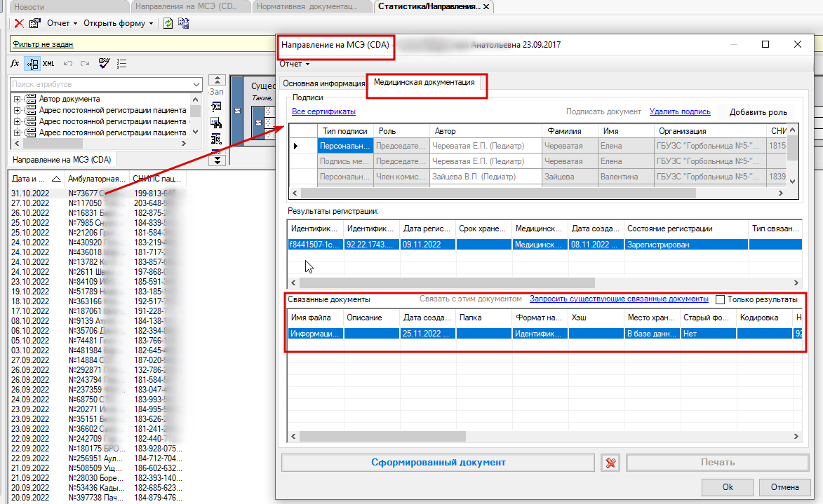This screenshot has width=823, height=504.
Task: Switch to XML view in the filter toolbar
Action: click(48, 64)
